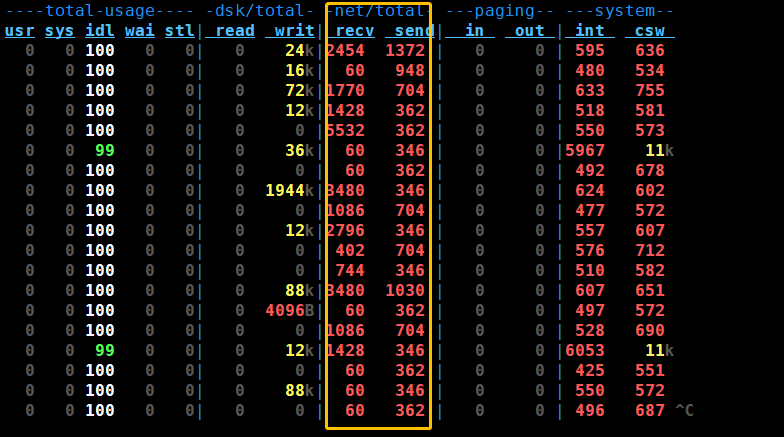Select the recv value '744'

pos(350,270)
